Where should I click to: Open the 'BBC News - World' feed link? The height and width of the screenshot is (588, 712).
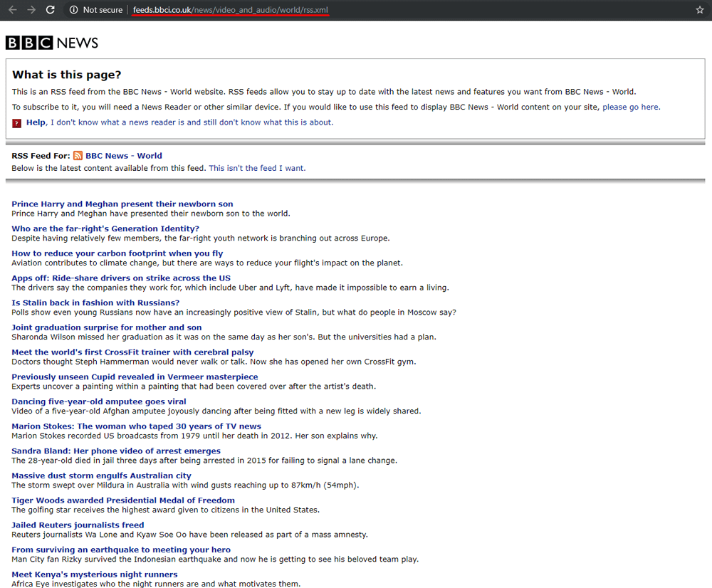[123, 155]
